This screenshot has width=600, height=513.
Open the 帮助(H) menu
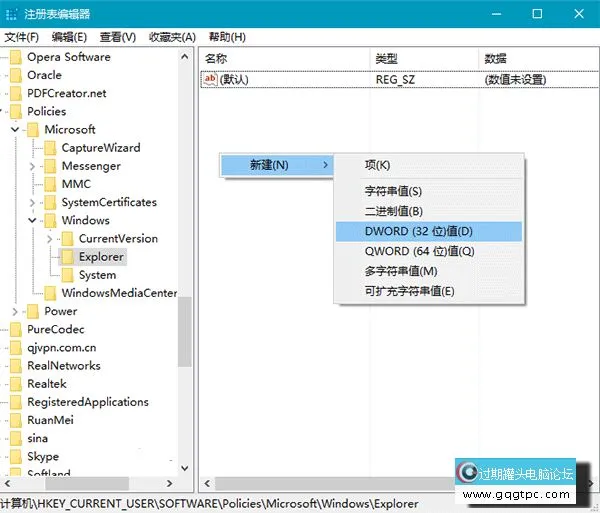click(227, 37)
